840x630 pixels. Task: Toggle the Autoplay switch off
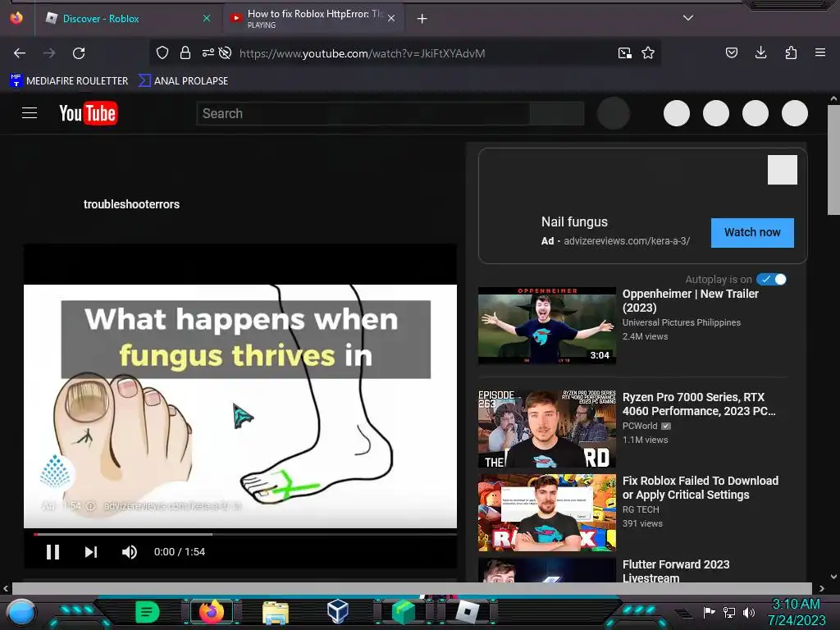click(x=771, y=279)
